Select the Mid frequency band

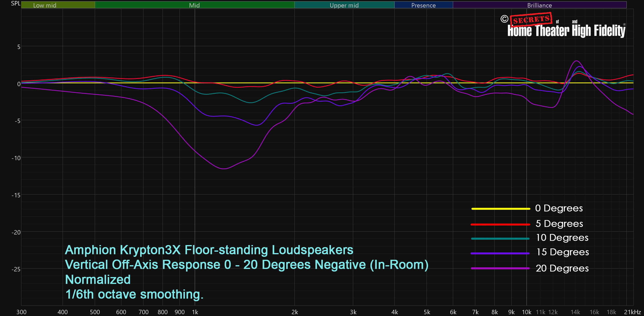click(194, 5)
